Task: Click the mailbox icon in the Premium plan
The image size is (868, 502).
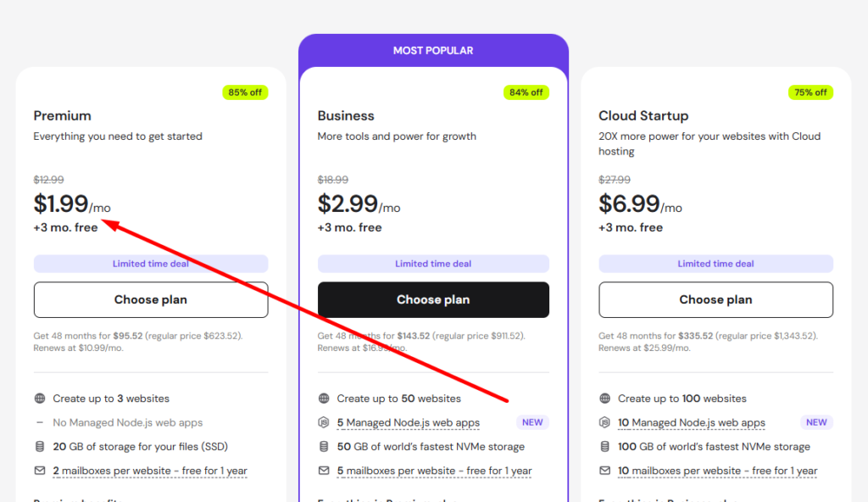Action: pos(41,470)
